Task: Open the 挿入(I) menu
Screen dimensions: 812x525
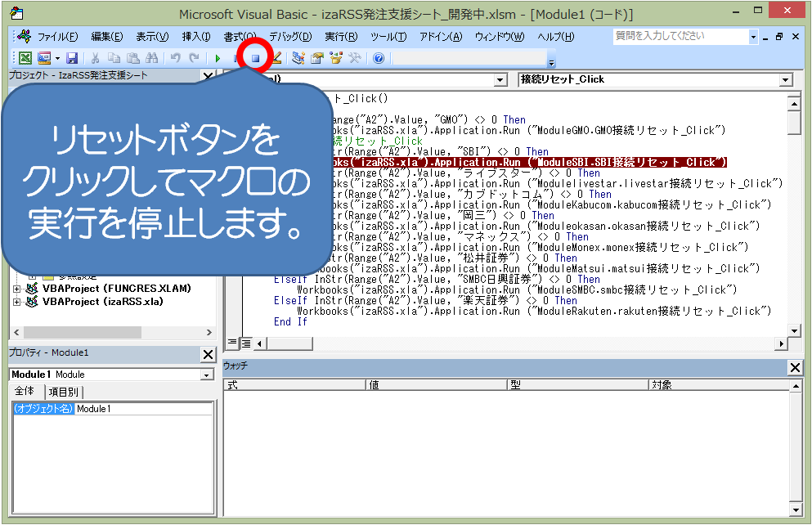Action: pyautogui.click(x=195, y=36)
